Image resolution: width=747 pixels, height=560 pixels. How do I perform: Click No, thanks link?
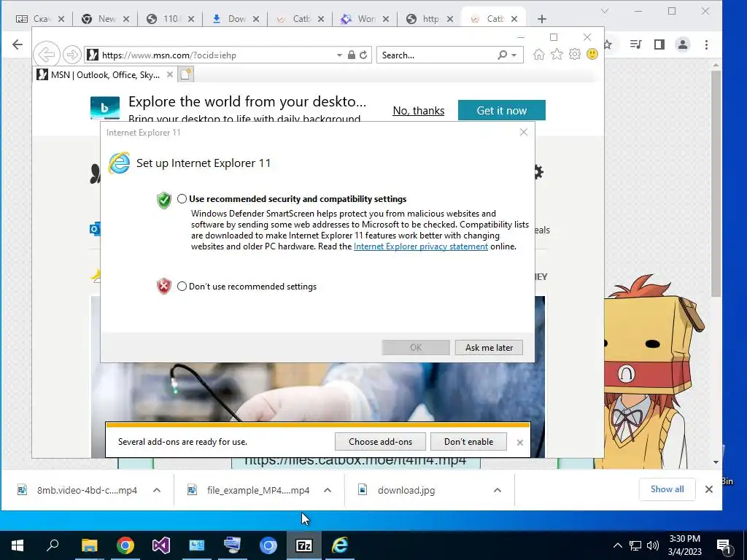418,111
